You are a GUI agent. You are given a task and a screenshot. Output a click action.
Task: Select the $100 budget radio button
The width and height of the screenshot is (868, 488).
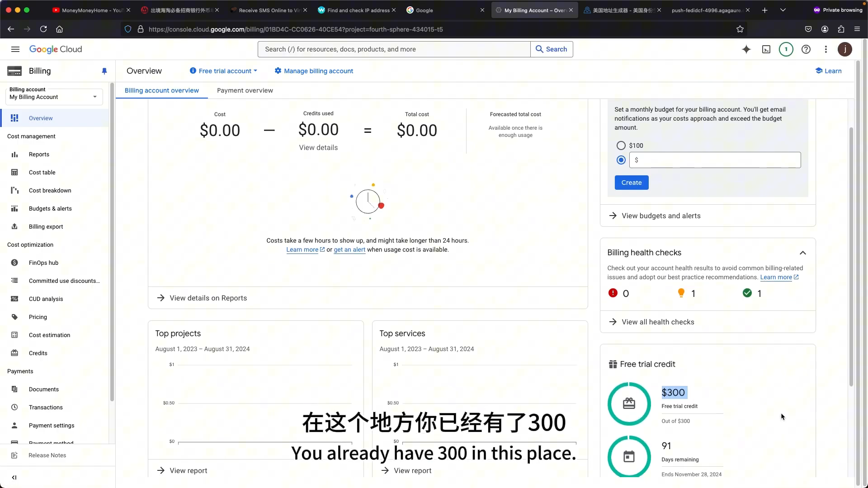click(621, 145)
